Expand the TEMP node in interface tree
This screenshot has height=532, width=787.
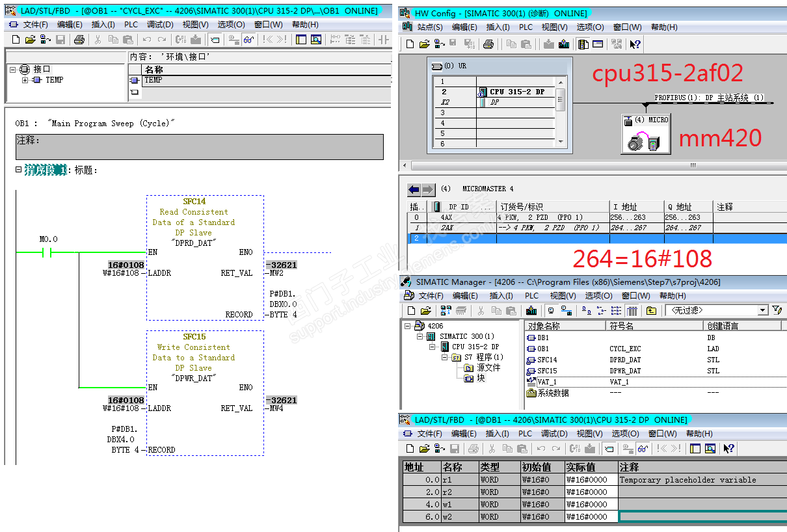click(25, 80)
